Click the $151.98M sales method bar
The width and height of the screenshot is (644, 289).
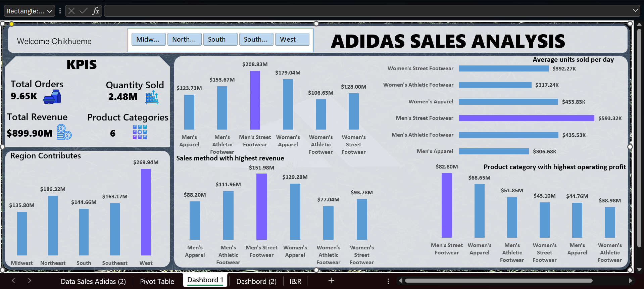[x=261, y=206]
